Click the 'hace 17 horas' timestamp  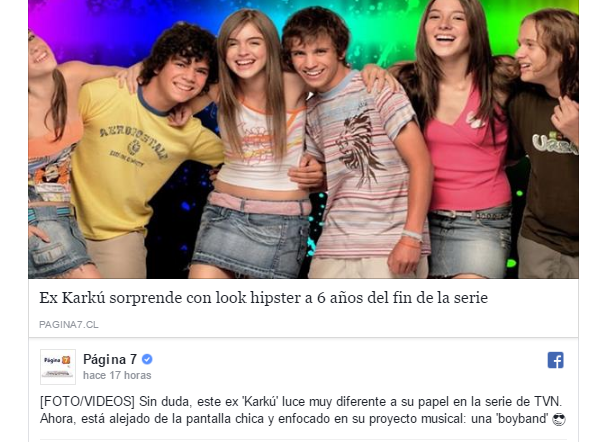tap(117, 375)
